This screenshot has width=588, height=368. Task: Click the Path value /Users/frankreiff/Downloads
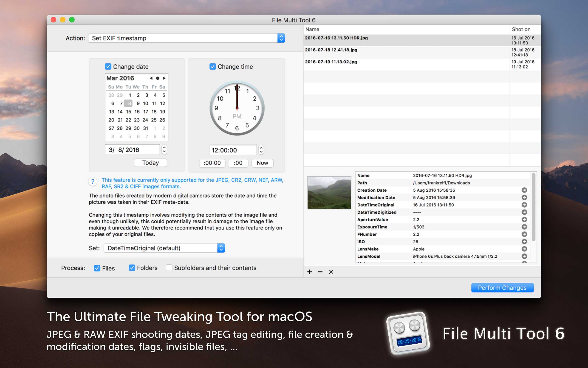pyautogui.click(x=441, y=183)
